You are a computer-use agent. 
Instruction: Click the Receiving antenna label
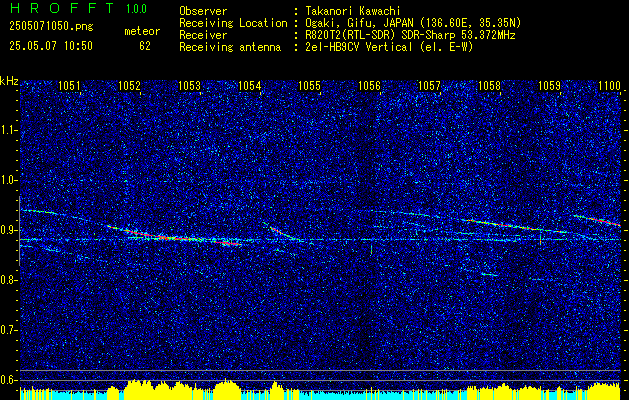(230, 47)
